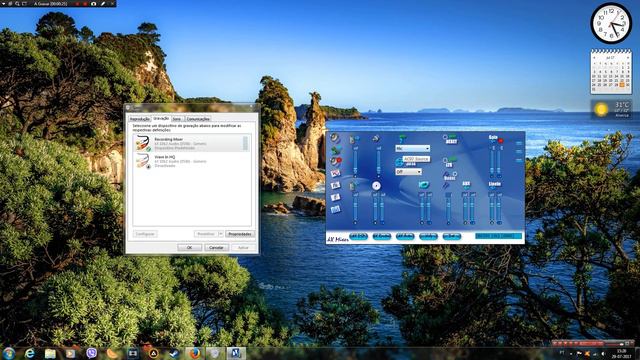Click the CD disc icon in mixer
The image size is (640, 360).
(x=376, y=186)
